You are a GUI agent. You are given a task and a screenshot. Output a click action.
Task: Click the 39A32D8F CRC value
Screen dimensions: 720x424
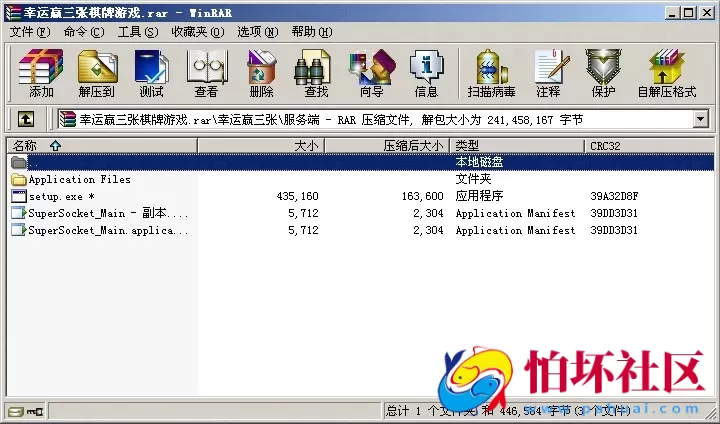614,197
